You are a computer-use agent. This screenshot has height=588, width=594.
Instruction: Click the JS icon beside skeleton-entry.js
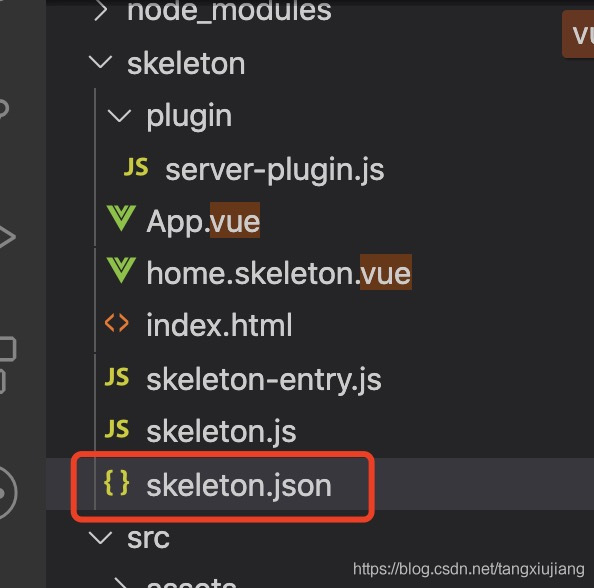pos(117,377)
